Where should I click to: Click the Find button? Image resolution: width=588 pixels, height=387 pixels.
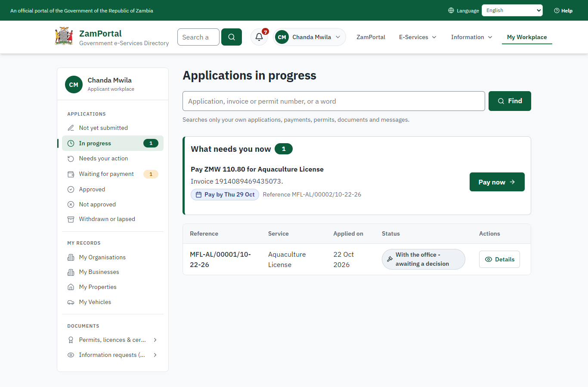(510, 101)
